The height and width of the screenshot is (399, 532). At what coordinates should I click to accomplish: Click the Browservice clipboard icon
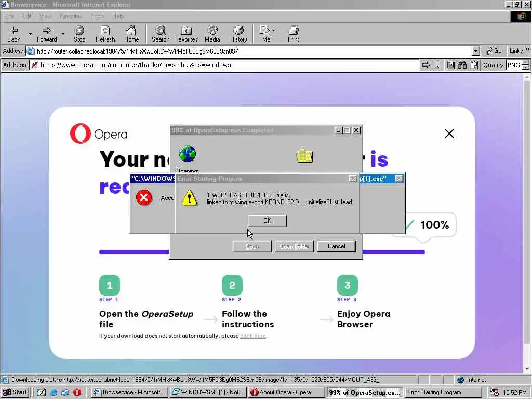[x=474, y=65]
